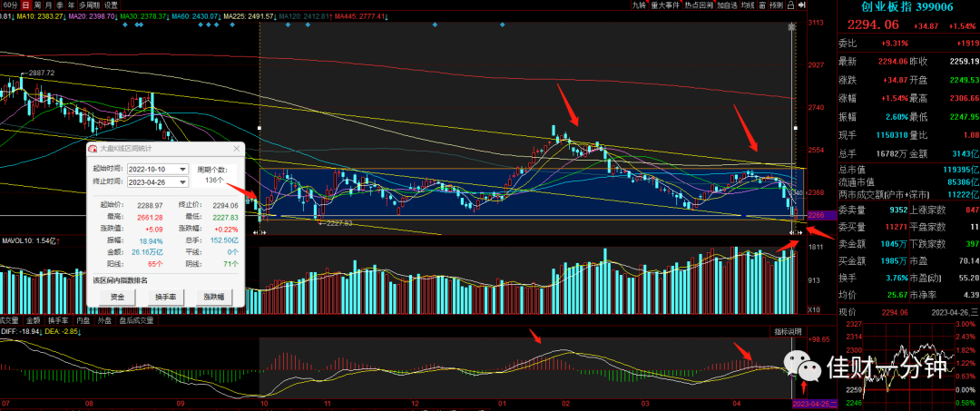Viewport: 980px width, 411px height.
Task: Click the 下跌家数 397 value
Action: point(971,244)
